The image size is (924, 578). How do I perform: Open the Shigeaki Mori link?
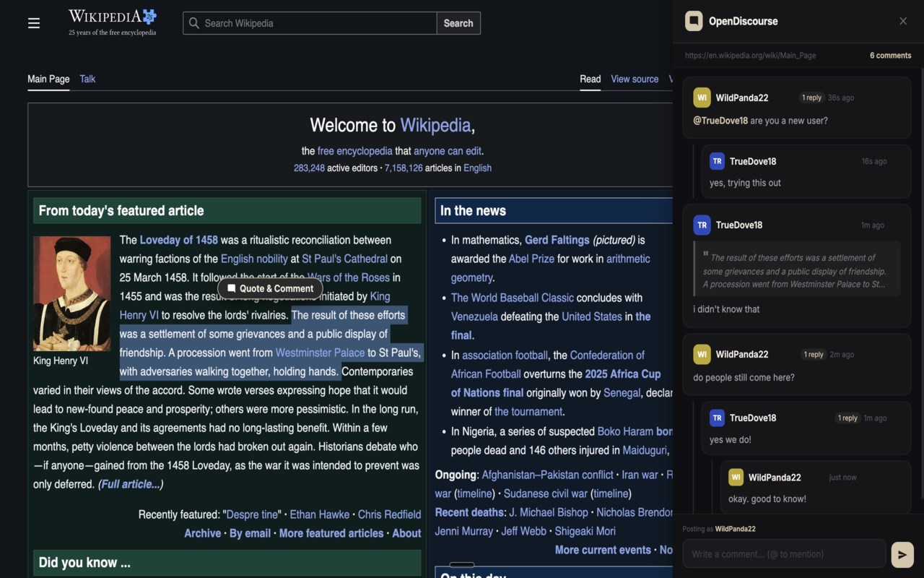coord(585,531)
